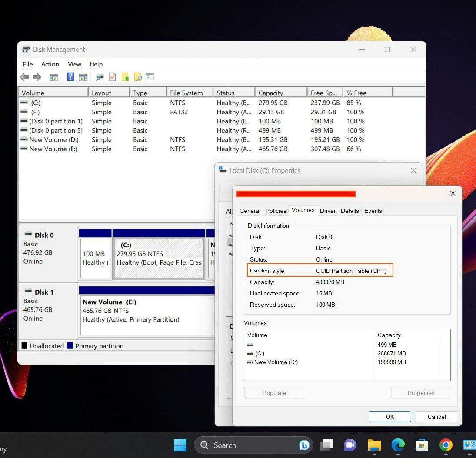
Task: Toggle the Show/Hide Console Tree toolbar icon
Action: (x=53, y=77)
